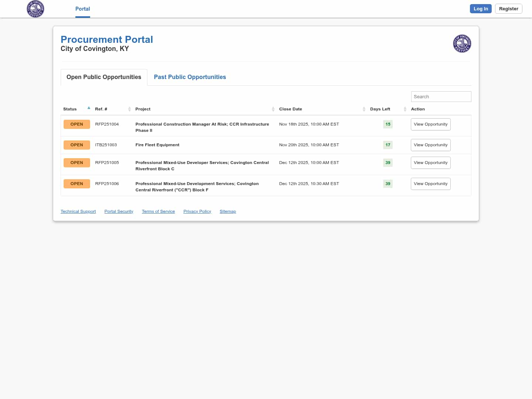View Opportunity for RFP251004 Construction Manager
The width and height of the screenshot is (532, 399).
click(430, 124)
